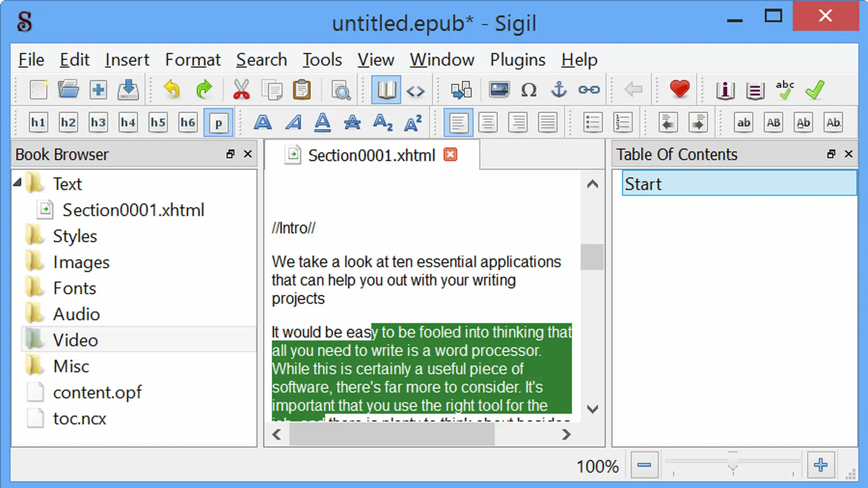Zoom in with the plus button
Screen dimensions: 868x488
tap(821, 464)
